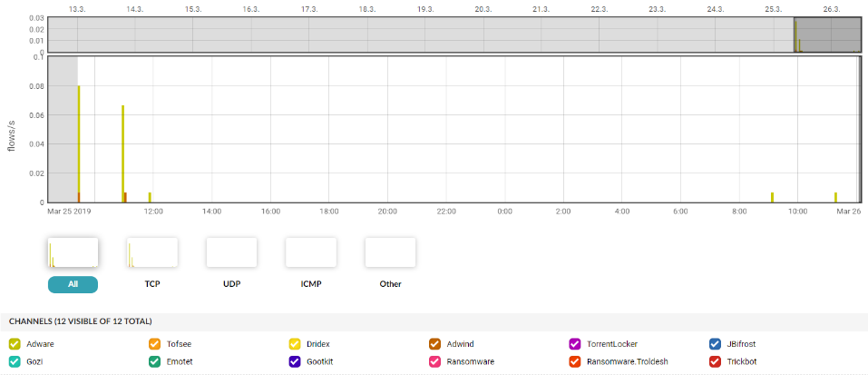868x375 pixels.
Task: Hide the Gootkit channel
Action: point(295,361)
